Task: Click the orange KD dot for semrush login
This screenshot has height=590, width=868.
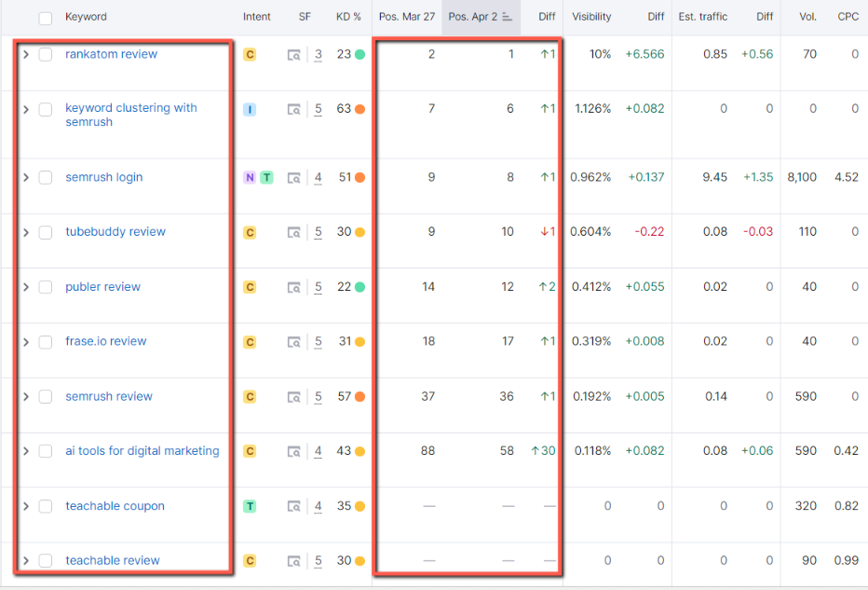Action: (x=359, y=177)
